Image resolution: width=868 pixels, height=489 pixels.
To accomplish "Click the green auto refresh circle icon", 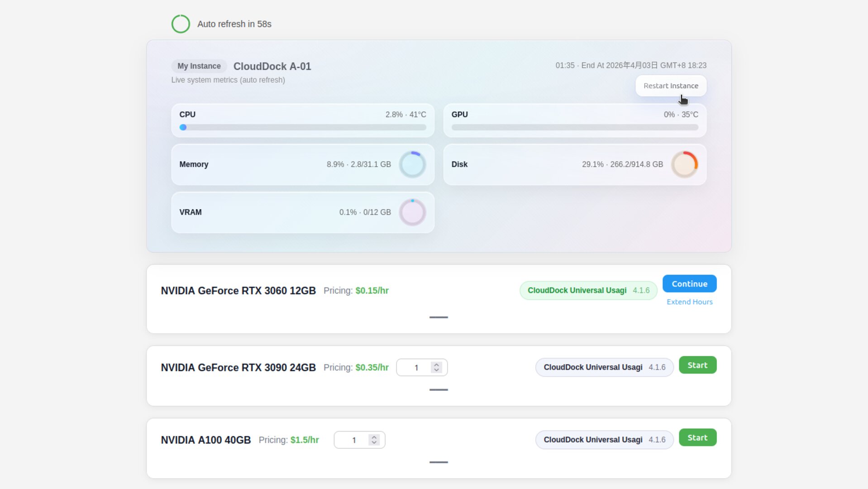I will 181,24.
